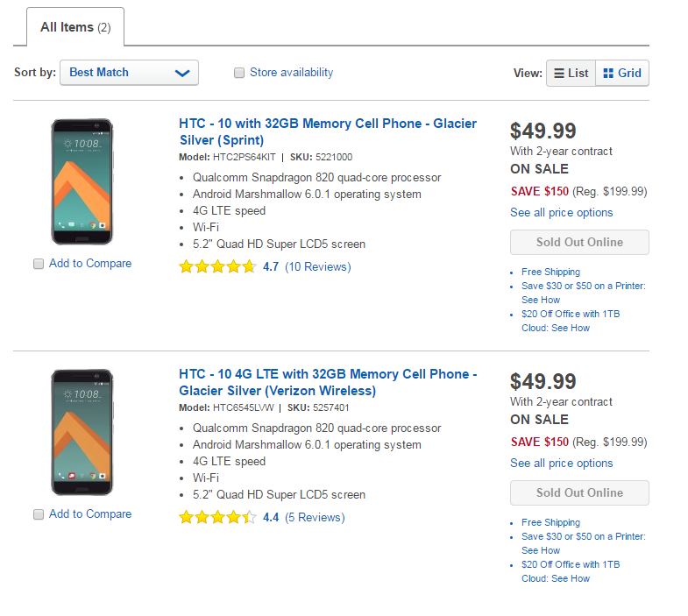
Task: Select the All Items (2) tab
Action: point(75,27)
